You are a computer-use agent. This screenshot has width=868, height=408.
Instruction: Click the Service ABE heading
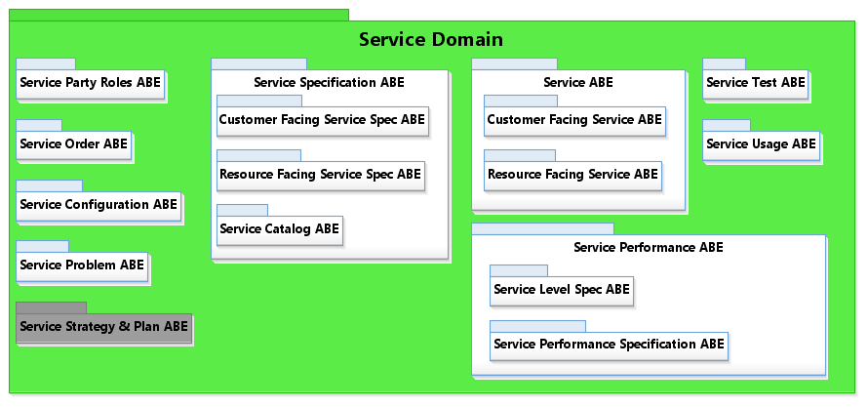578,83
